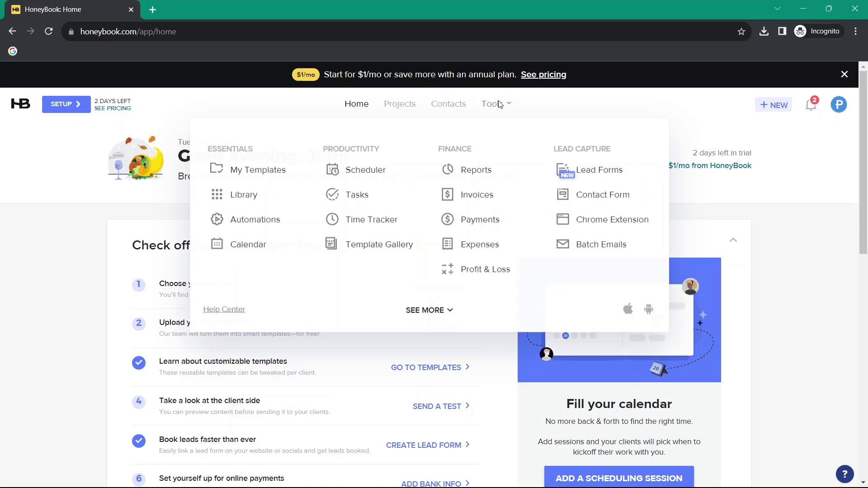Access the Profit & Loss report
Viewport: 868px width, 488px height.
coord(485,269)
